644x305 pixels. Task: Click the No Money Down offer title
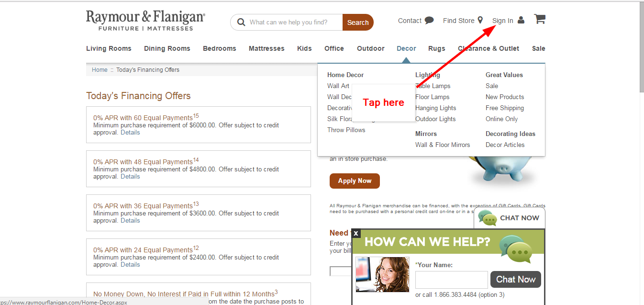[185, 294]
